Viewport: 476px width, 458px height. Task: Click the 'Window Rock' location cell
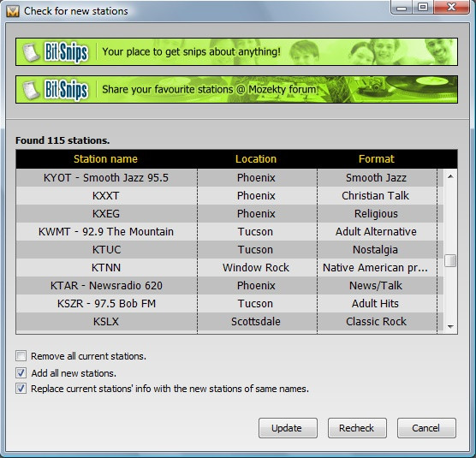(x=256, y=267)
